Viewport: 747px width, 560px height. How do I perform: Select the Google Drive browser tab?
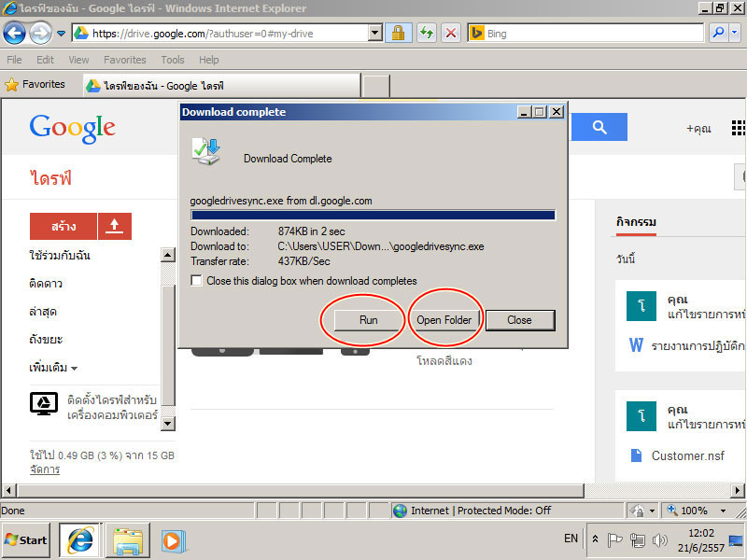click(x=221, y=86)
